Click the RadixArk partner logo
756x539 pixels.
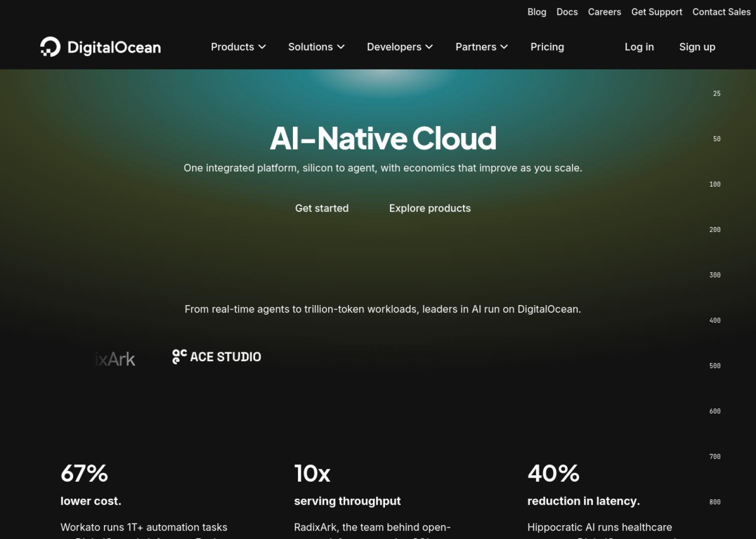[114, 359]
